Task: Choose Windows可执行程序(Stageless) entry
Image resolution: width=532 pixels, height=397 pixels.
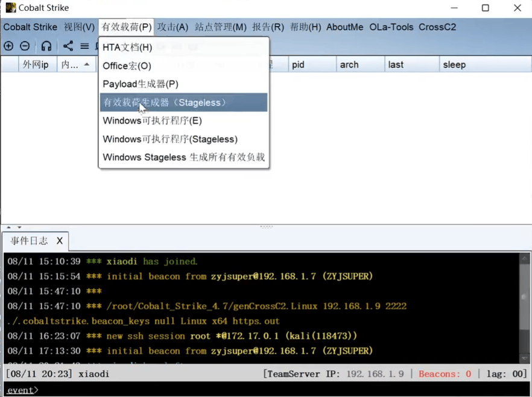Action: coord(183,139)
